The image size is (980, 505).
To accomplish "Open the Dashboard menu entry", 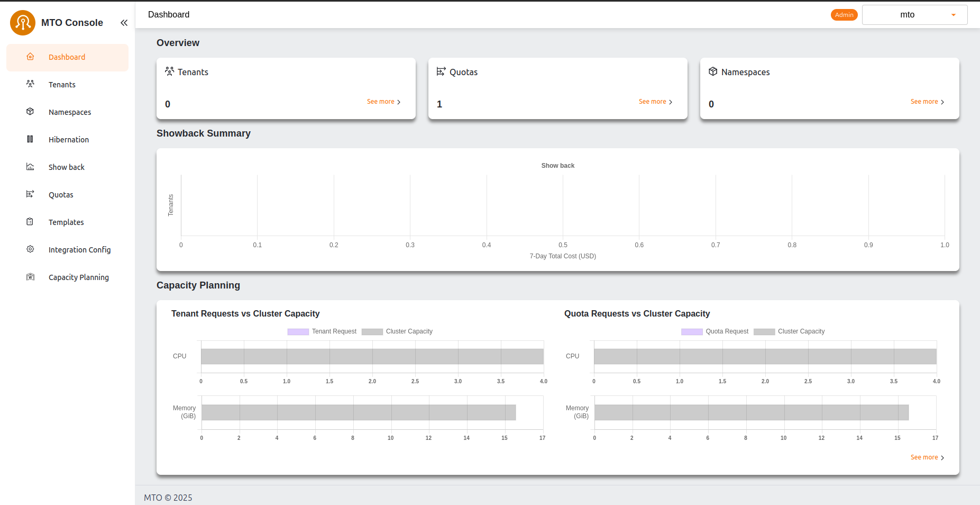I will 67,57.
